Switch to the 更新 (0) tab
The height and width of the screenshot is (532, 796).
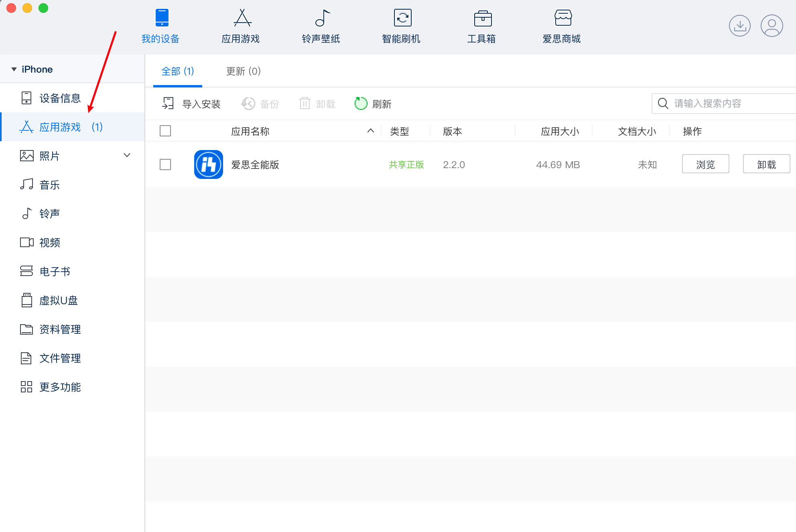(x=244, y=71)
